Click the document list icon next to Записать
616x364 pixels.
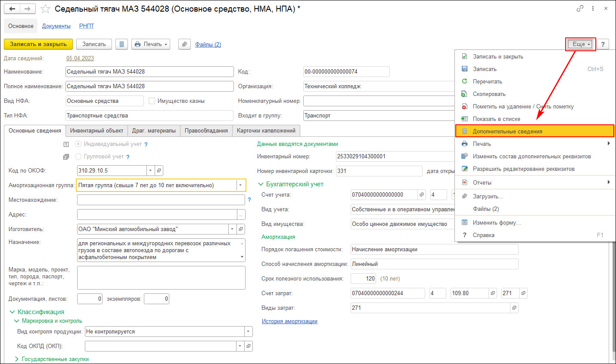click(x=121, y=44)
